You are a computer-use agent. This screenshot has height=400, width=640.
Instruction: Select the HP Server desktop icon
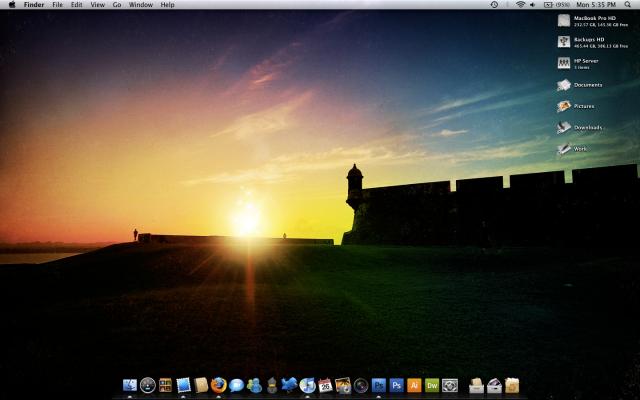564,63
